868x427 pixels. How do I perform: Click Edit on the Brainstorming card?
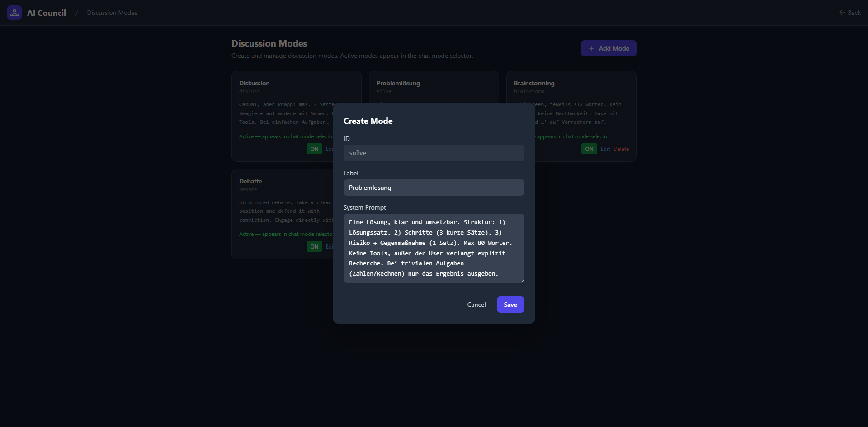(x=605, y=149)
